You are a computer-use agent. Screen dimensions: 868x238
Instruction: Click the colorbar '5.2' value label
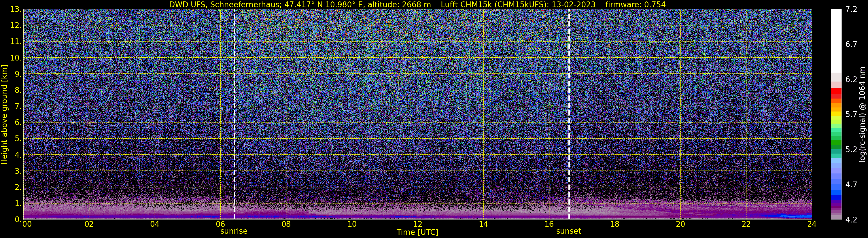tap(851, 149)
